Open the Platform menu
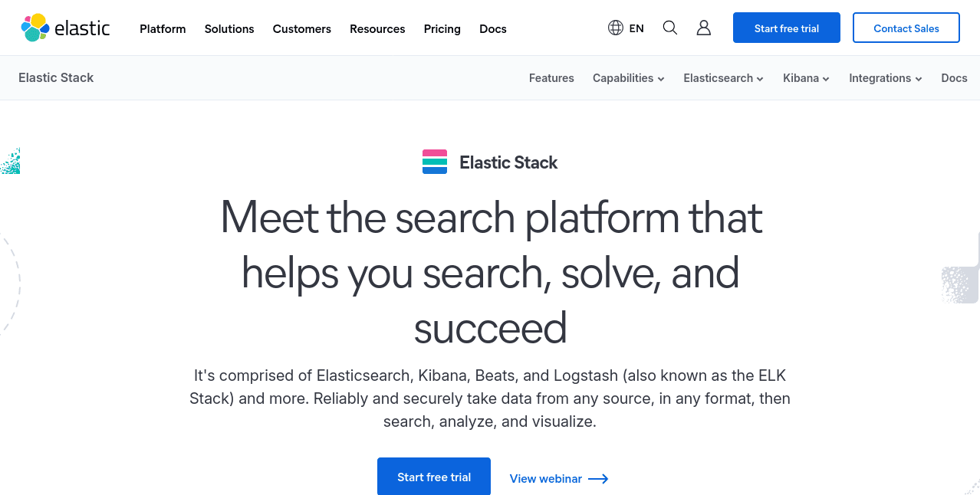Image resolution: width=980 pixels, height=495 pixels. pos(163,29)
